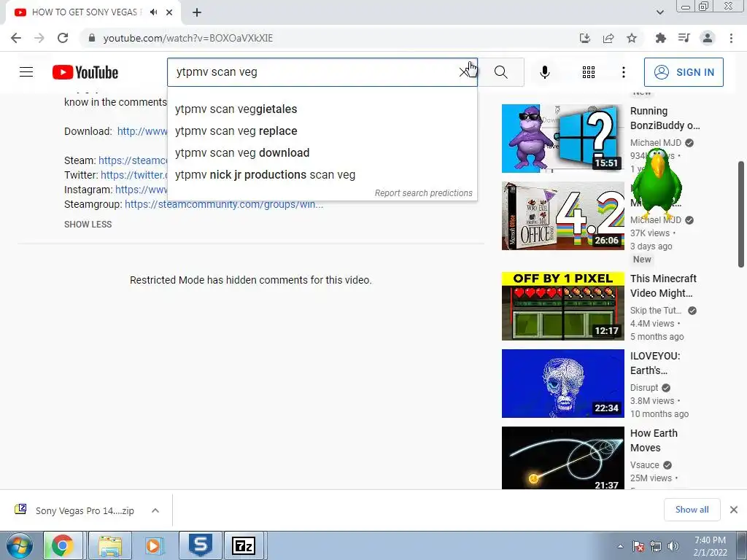Open a new tab with the plus button

click(197, 12)
